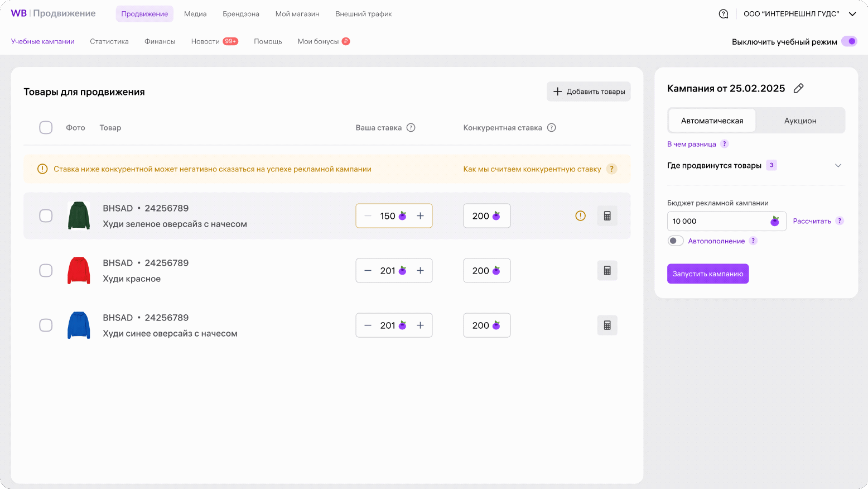Viewport: 868px width, 489px height.
Task: Decrease bid for Худи зеленое оверсайз
Action: click(368, 216)
